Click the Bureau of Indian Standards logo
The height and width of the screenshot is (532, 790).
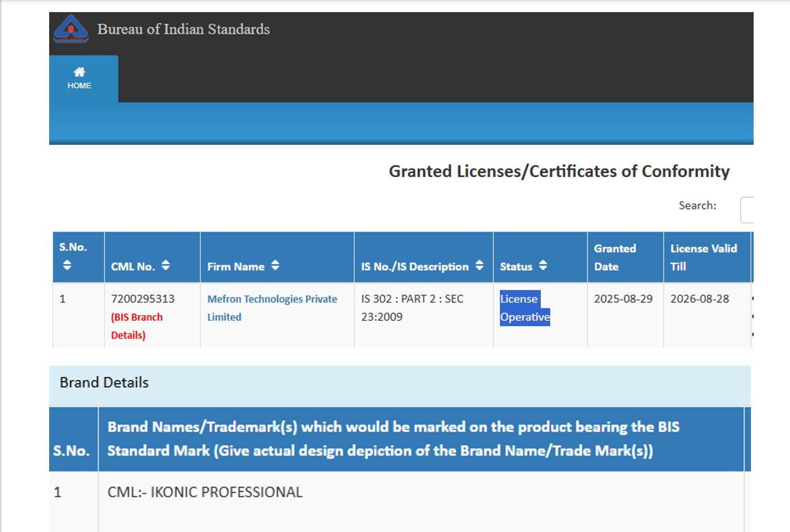click(71, 30)
